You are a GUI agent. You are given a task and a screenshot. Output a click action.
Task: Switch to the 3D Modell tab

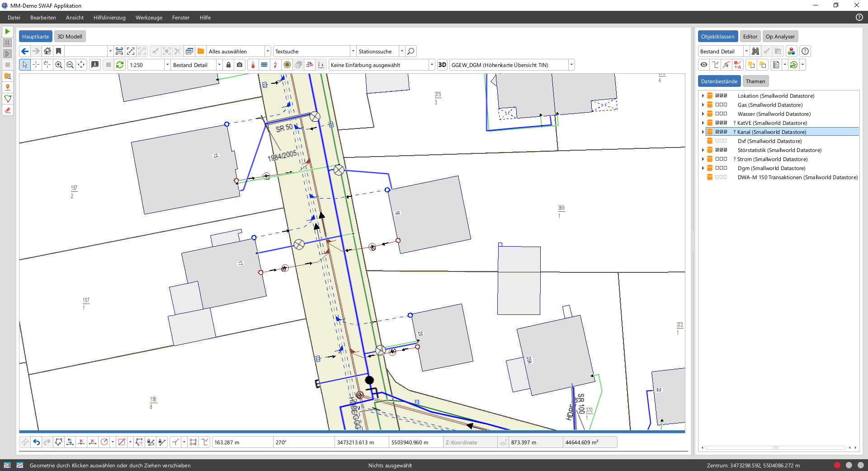(70, 37)
